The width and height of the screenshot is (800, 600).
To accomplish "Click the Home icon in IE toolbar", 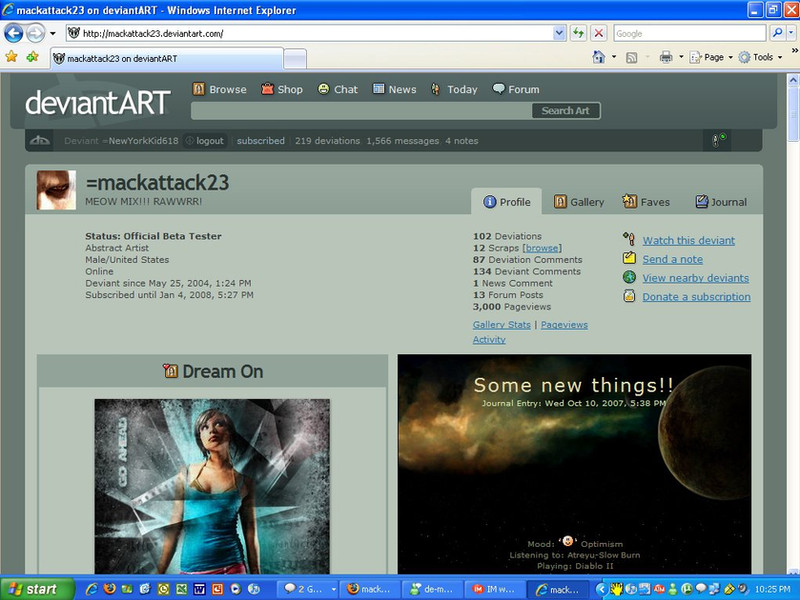I will pyautogui.click(x=598, y=57).
